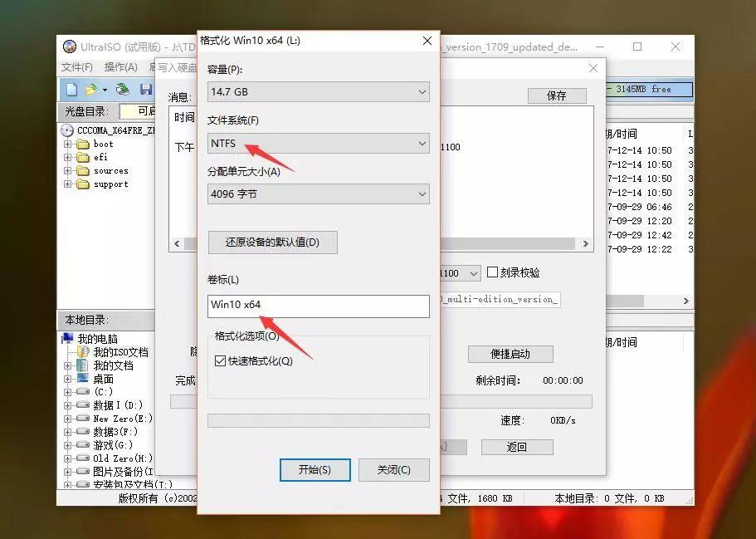
Task: Expand the 数据I (D:) drive node
Action: (67, 405)
